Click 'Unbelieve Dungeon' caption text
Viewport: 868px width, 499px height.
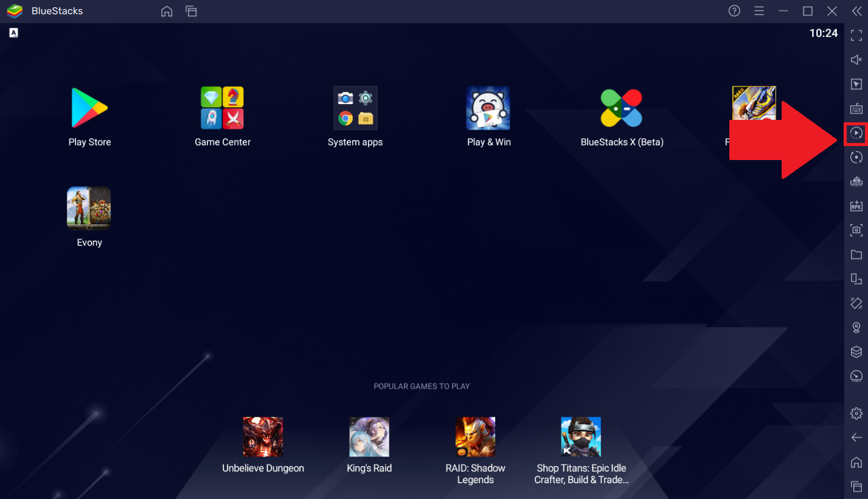click(x=263, y=468)
